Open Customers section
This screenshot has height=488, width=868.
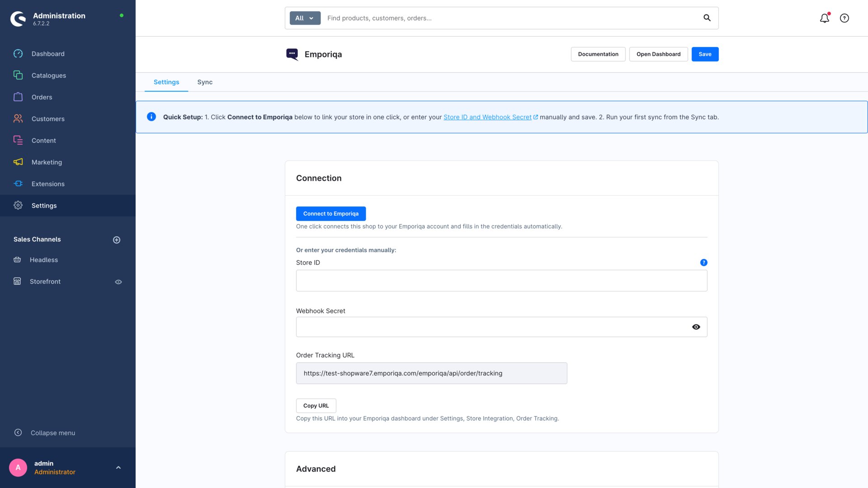click(68, 119)
